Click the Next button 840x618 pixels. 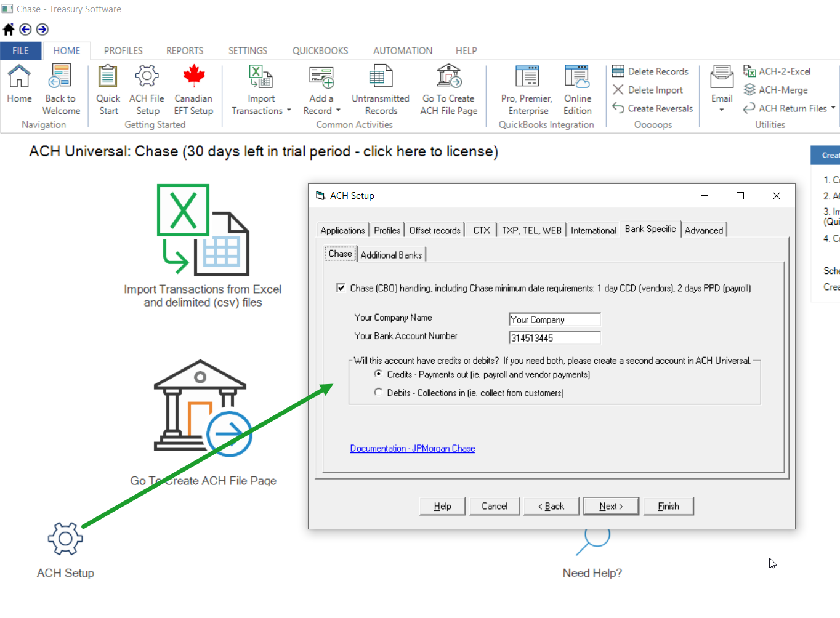tap(611, 506)
